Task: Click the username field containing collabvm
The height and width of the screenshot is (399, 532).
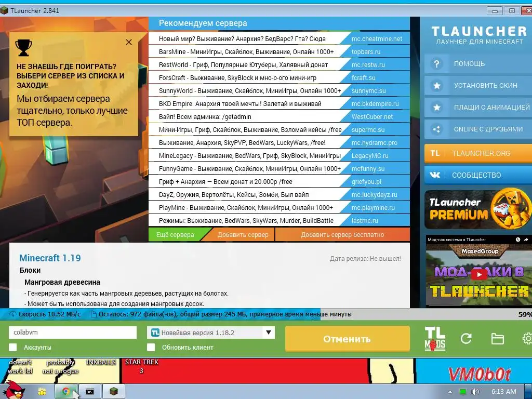Action: (x=73, y=332)
